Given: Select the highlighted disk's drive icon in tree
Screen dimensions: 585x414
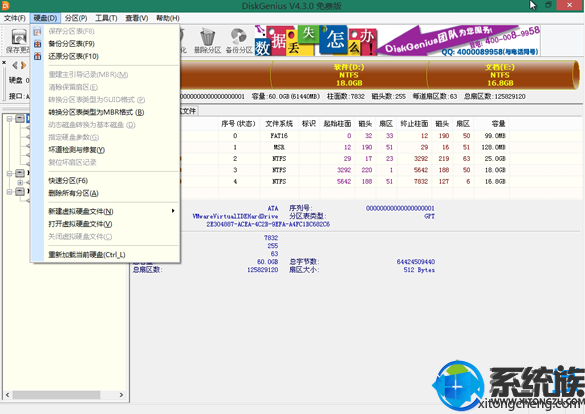Looking at the screenshot, I should (x=20, y=119).
